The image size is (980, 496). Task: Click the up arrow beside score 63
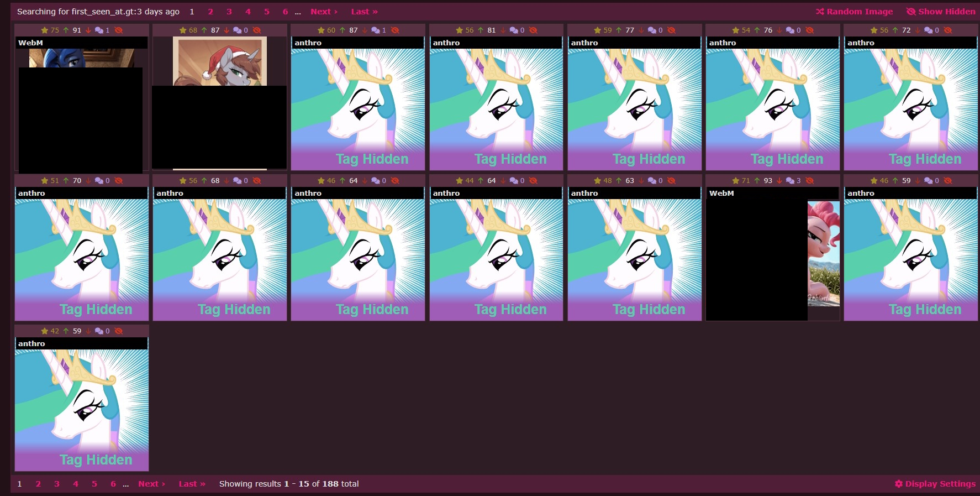pos(619,181)
